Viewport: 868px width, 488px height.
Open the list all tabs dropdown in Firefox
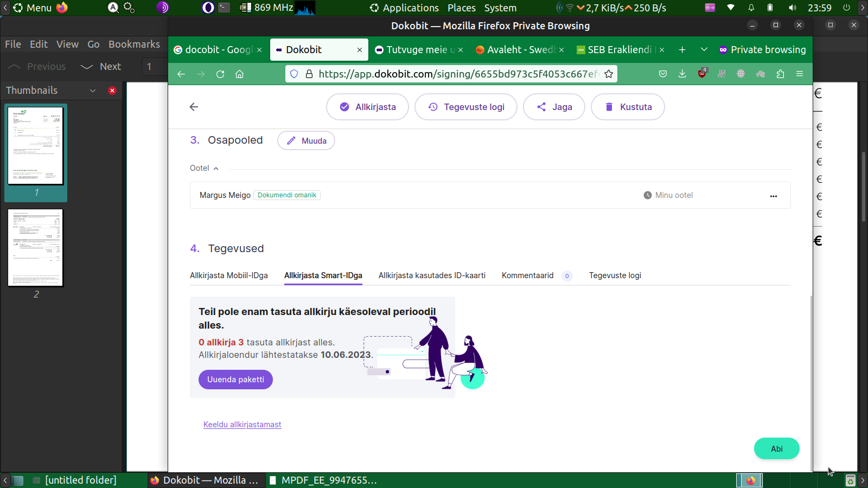click(704, 49)
